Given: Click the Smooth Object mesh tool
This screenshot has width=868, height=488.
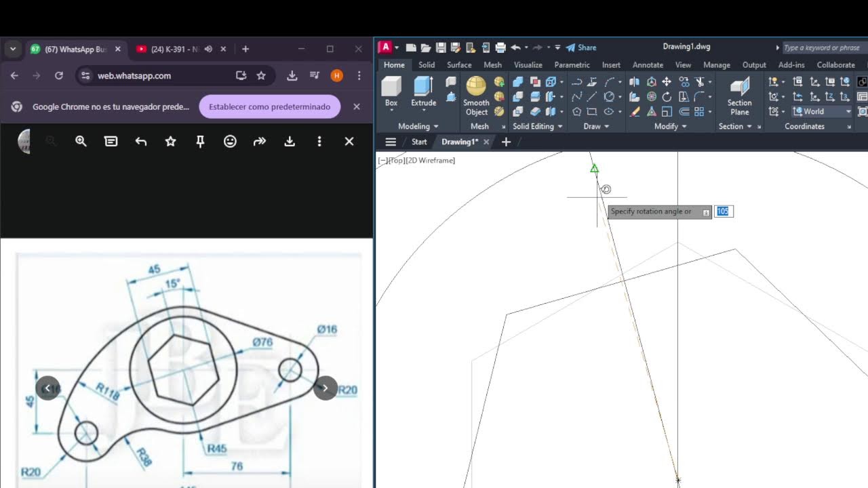Looking at the screenshot, I should point(476,95).
